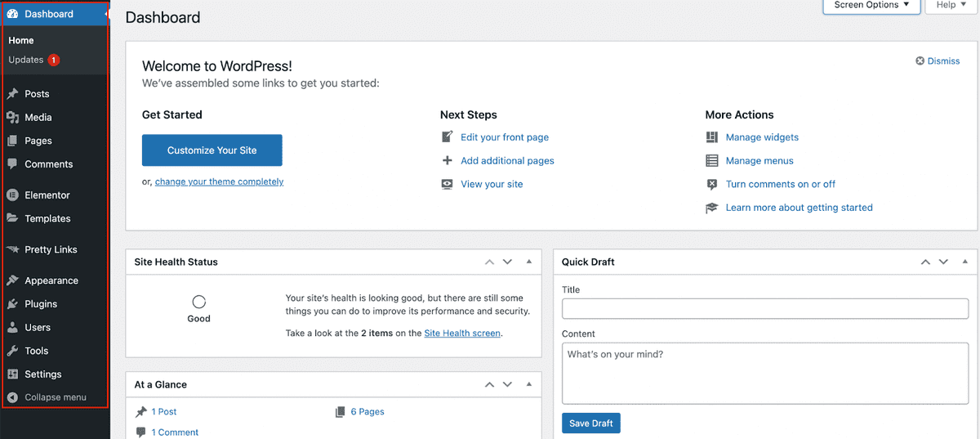Click the Edit your front page link

click(505, 137)
